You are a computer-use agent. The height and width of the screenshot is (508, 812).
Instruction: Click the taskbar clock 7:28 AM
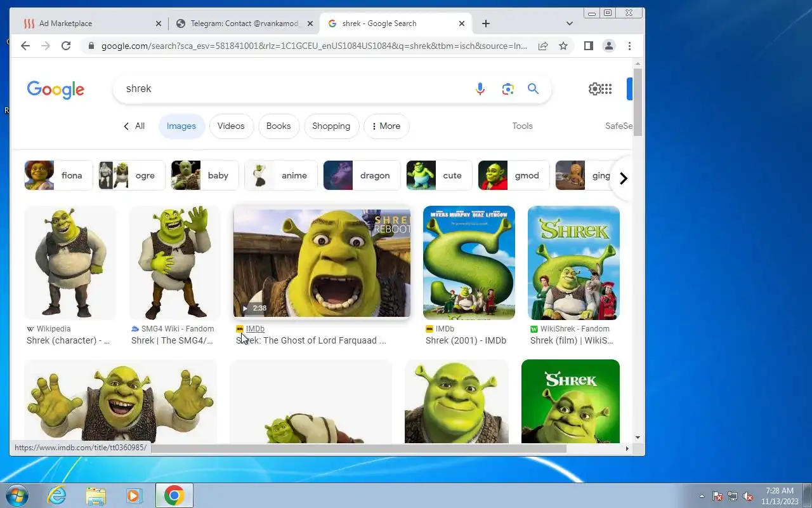click(x=780, y=495)
